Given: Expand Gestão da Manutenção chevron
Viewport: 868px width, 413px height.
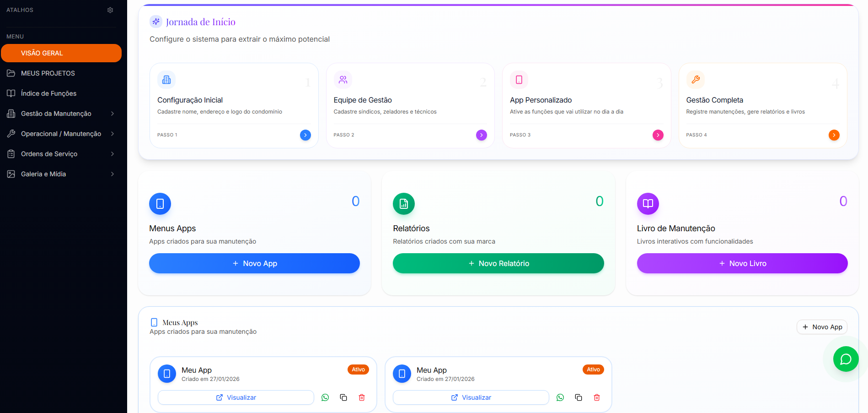Looking at the screenshot, I should pos(113,114).
